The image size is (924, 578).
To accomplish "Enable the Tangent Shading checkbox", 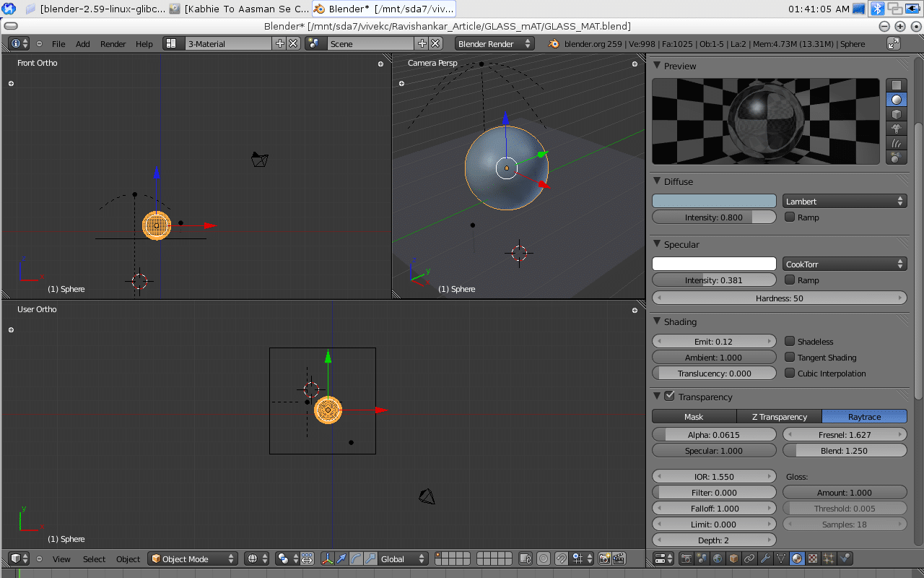I will [x=790, y=358].
